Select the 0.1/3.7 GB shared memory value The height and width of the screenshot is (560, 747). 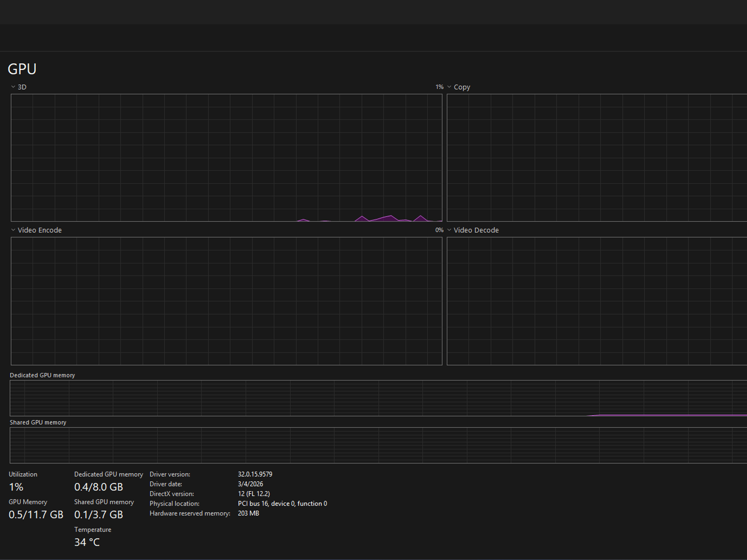pyautogui.click(x=98, y=515)
